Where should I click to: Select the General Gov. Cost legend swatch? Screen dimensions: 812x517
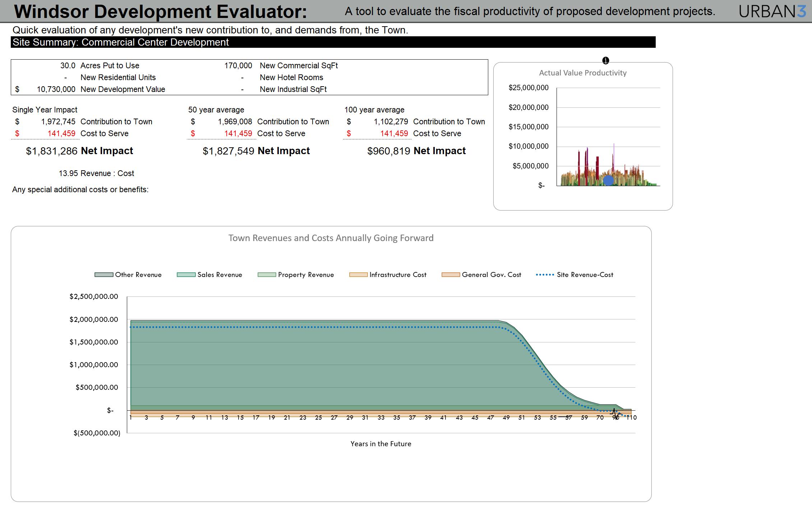451,275
